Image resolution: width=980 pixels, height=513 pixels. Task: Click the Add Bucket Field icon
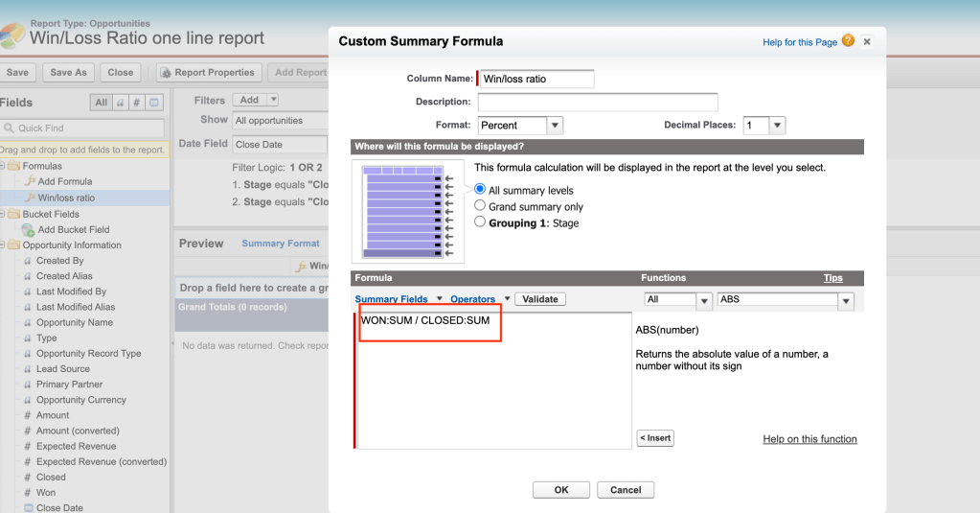(28, 229)
